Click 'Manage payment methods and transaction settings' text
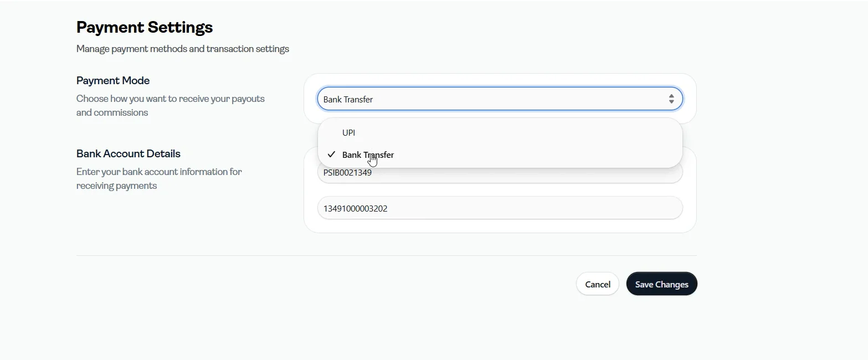Image resolution: width=868 pixels, height=360 pixels. coord(183,49)
